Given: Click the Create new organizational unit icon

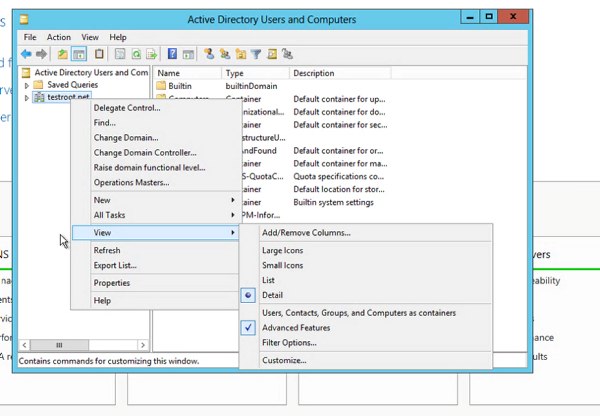Looking at the screenshot, I should pos(241,54).
